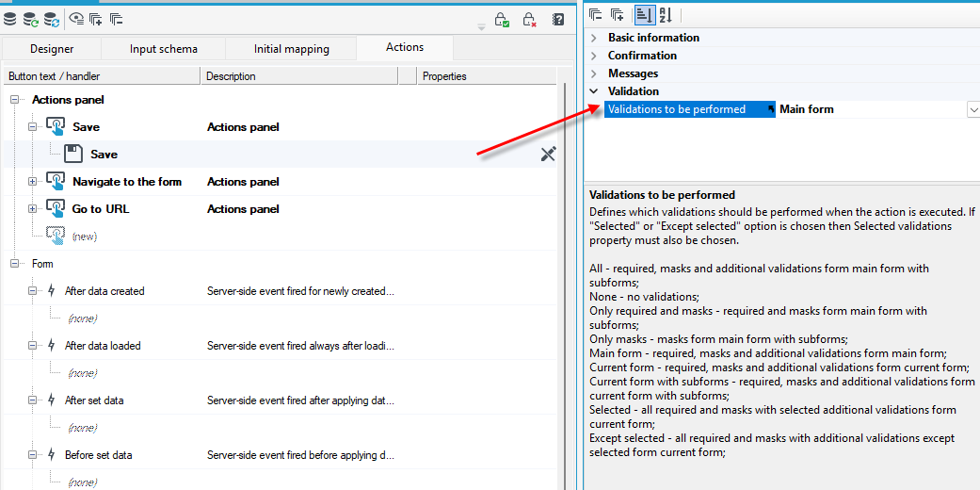Collapse the Before set data node

tap(33, 455)
